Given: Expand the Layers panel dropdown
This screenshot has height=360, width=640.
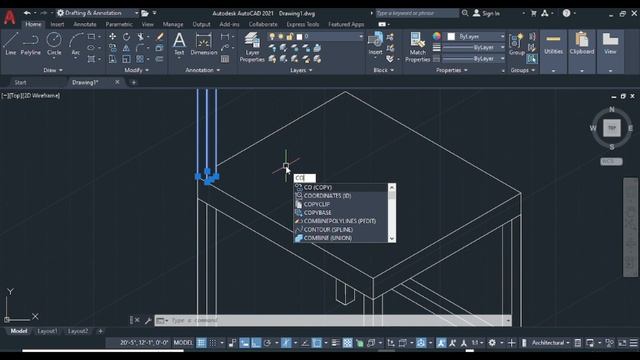Looking at the screenshot, I should coord(301,70).
